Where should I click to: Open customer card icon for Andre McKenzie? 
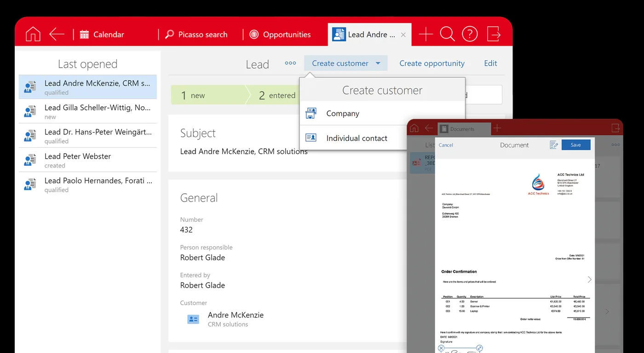coord(193,319)
